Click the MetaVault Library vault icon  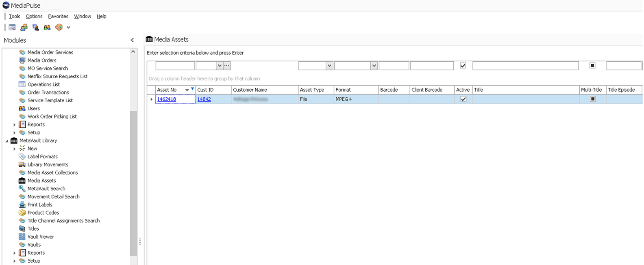[14, 140]
